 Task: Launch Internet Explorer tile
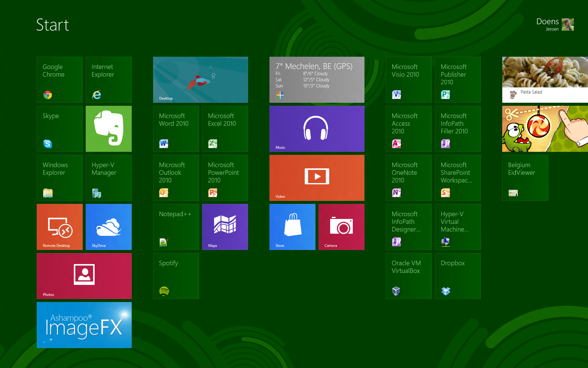[109, 80]
